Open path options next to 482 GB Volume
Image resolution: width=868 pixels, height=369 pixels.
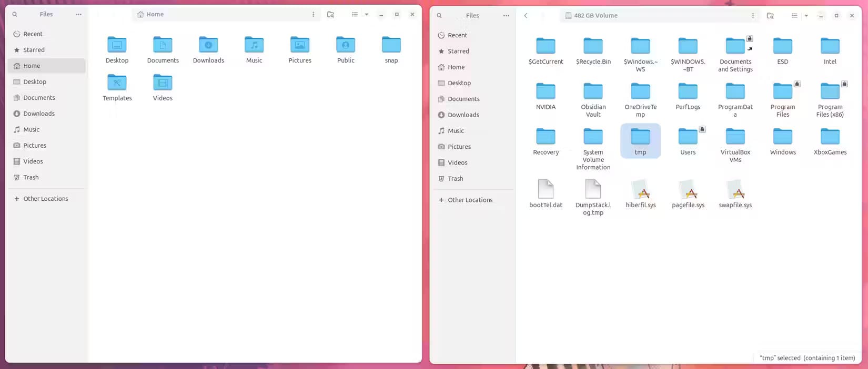(753, 15)
